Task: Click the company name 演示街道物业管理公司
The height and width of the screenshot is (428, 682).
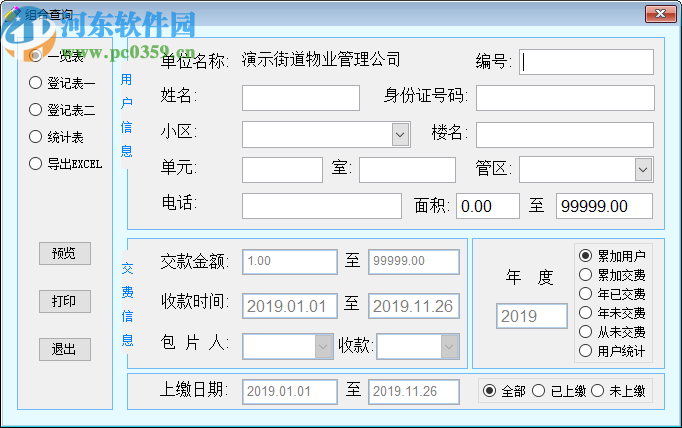Action: click(x=321, y=60)
